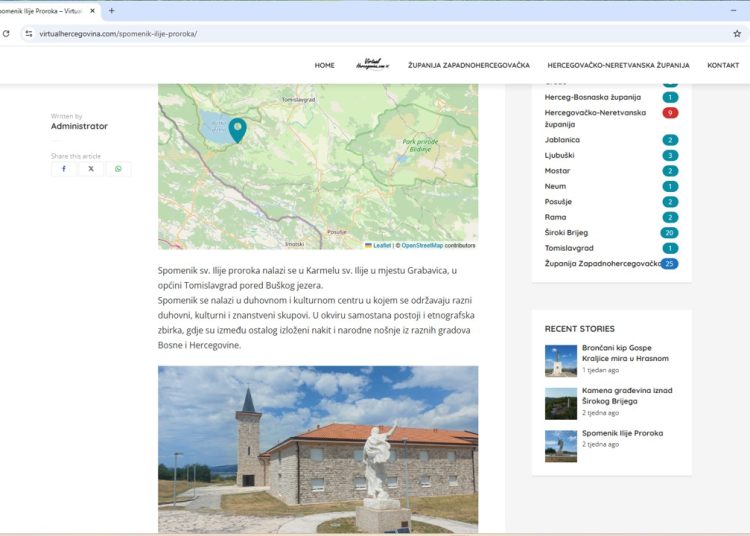Reload the page in browser toolbar
The image size is (750, 536).
(x=6, y=33)
